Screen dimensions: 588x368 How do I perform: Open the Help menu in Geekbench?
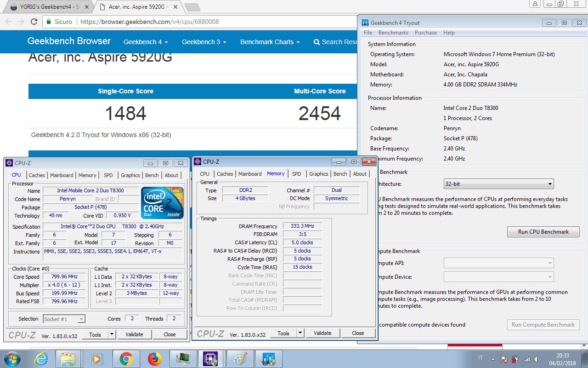click(x=449, y=33)
